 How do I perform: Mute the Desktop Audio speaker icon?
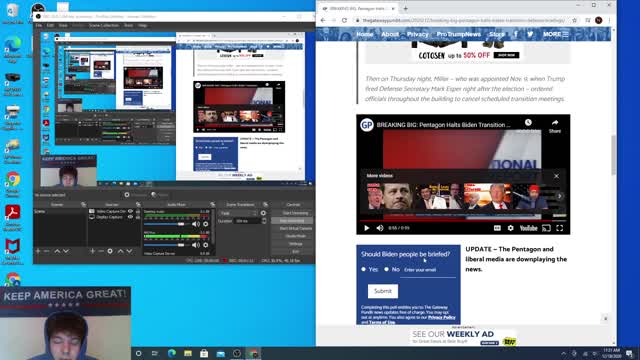point(195,224)
